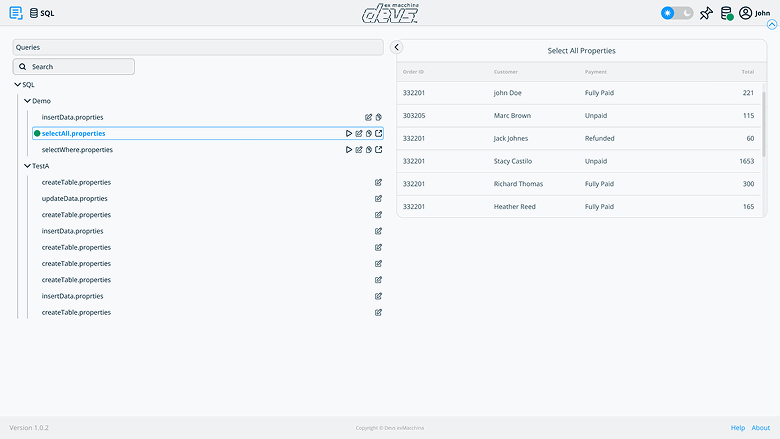Collapse the left panel with arrow button
The height and width of the screenshot is (439, 780).
point(396,47)
